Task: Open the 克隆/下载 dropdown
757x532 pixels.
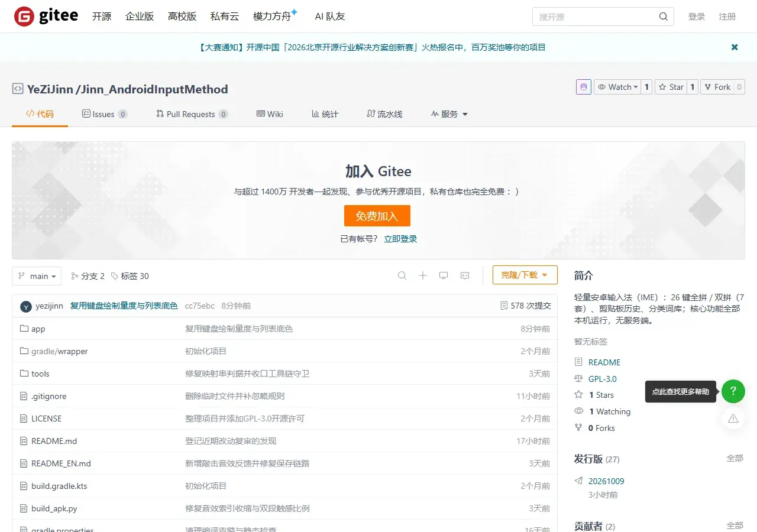Action: pyautogui.click(x=525, y=275)
